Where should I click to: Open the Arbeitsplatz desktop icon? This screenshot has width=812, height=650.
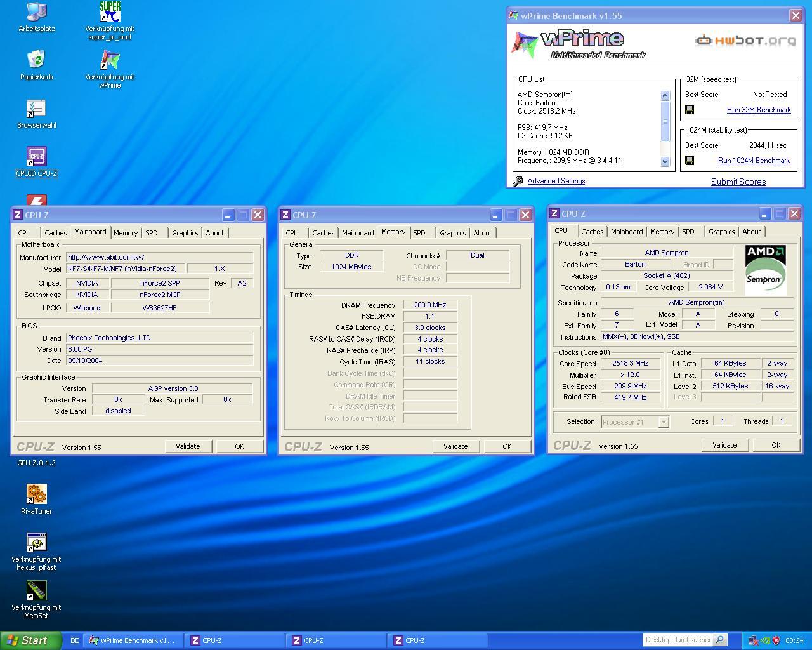(x=36, y=17)
